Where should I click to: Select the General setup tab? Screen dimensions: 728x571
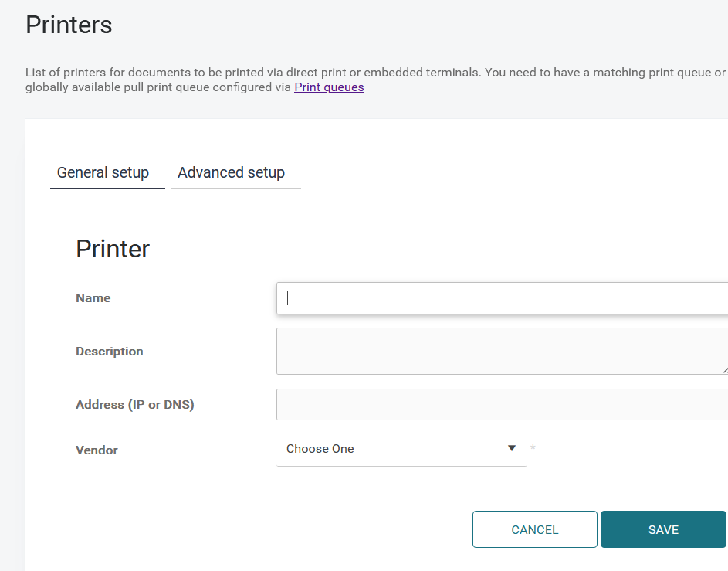tap(103, 172)
